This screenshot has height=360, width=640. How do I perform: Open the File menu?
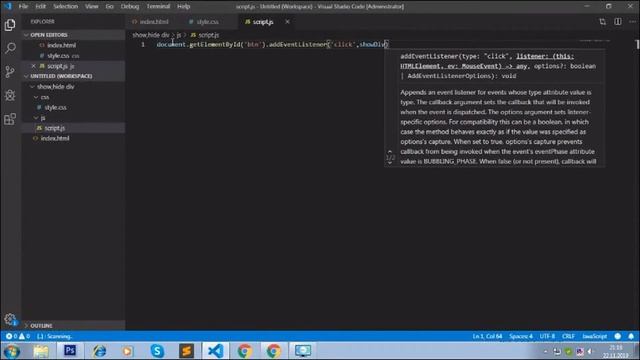23,6
